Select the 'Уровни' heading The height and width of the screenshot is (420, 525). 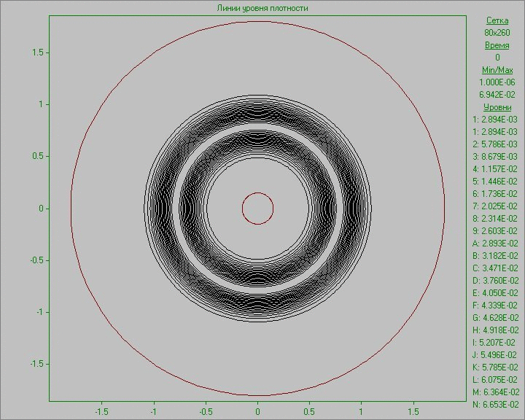[497, 107]
